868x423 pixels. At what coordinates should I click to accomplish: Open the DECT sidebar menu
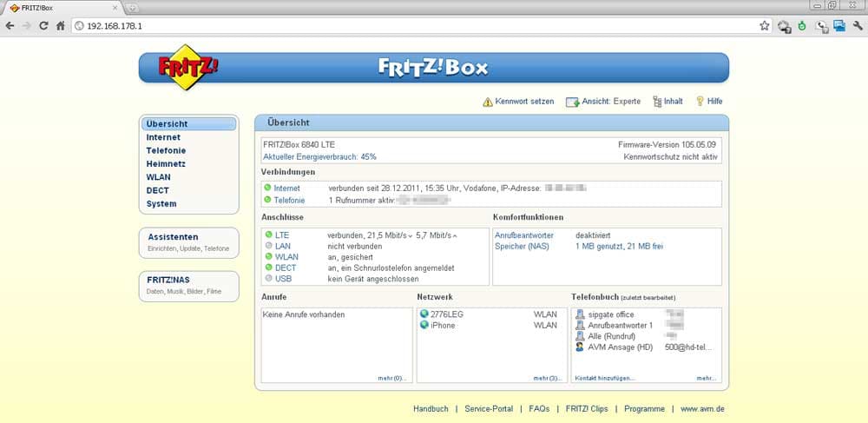point(158,190)
